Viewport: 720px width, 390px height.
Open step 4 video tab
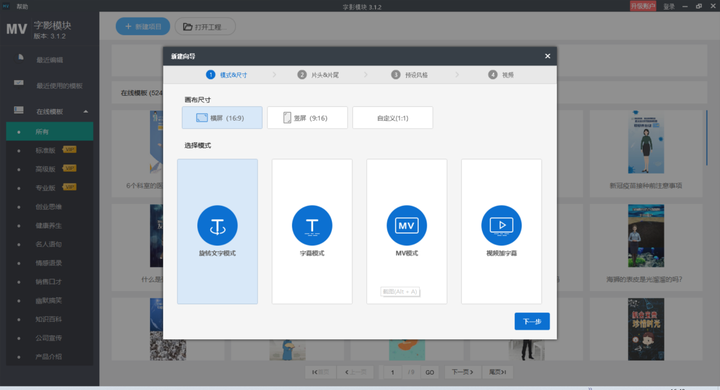pyautogui.click(x=501, y=75)
